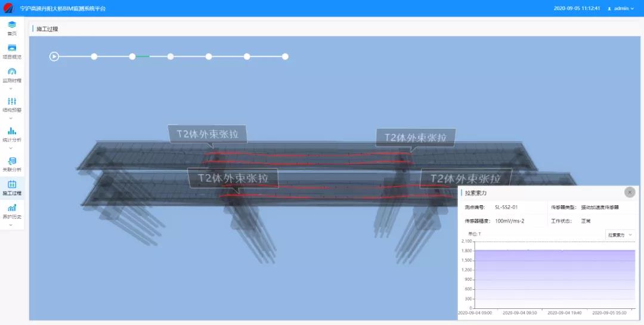Jump to the last timeline step marker
Screen dimensions: 644x325
[285, 57]
